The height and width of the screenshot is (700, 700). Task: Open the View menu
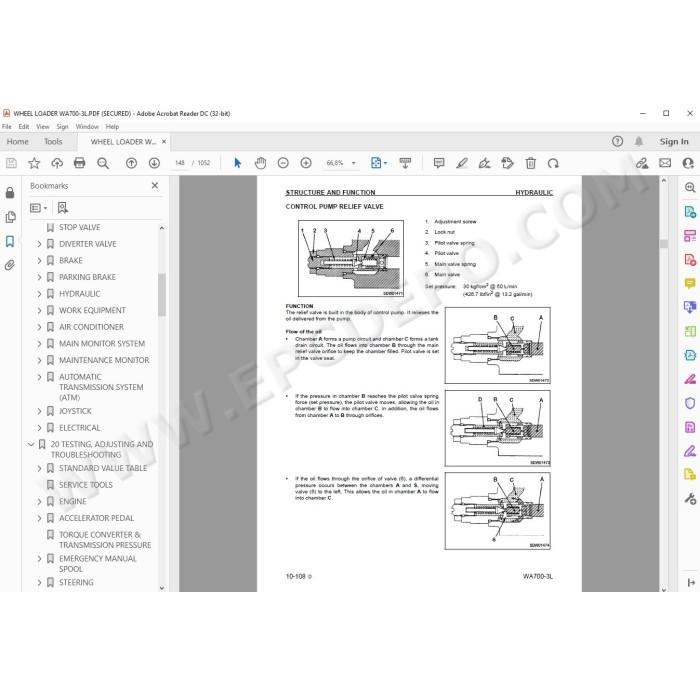click(x=43, y=127)
